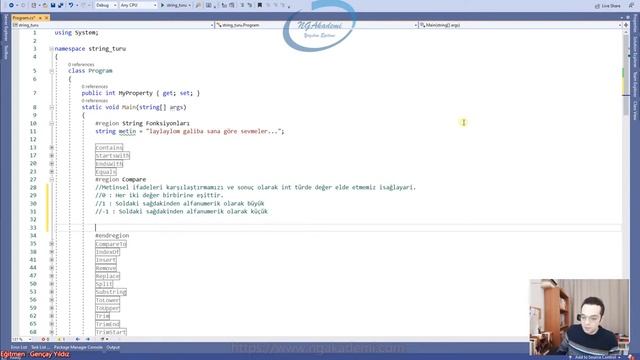Image resolution: width=640 pixels, height=360 pixels.
Task: Collapse the Main method block
Action: [x=51, y=107]
